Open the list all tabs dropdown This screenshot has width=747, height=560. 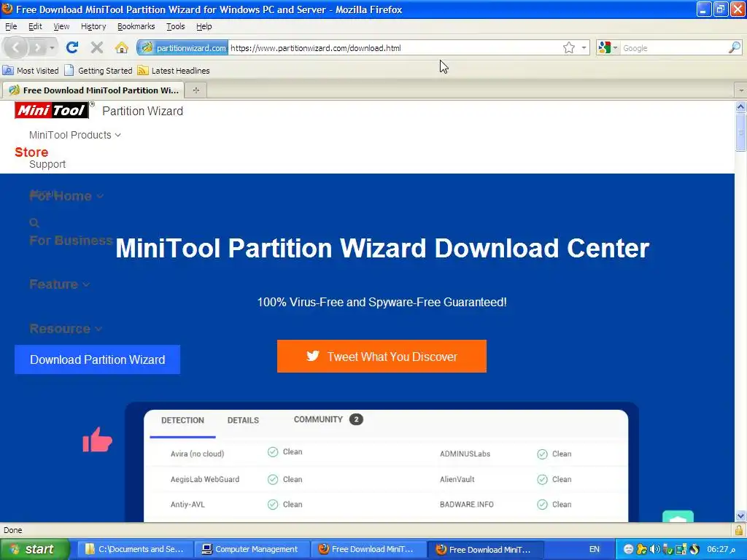tap(741, 90)
